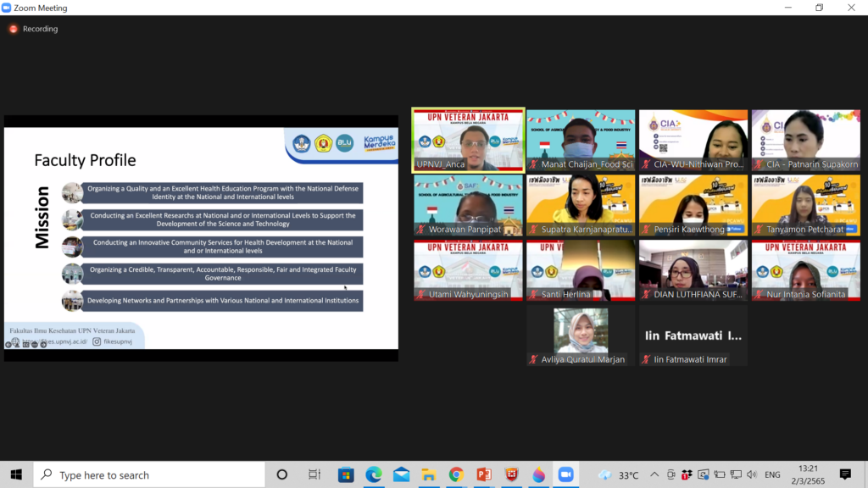868x488 pixels.
Task: Open Task View on the taskbar
Action: coord(314,474)
